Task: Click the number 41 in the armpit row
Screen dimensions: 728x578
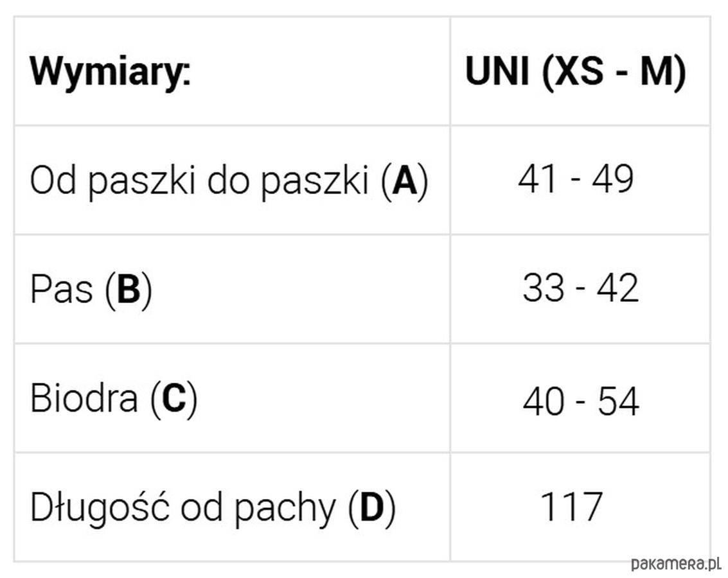Action: tap(537, 180)
